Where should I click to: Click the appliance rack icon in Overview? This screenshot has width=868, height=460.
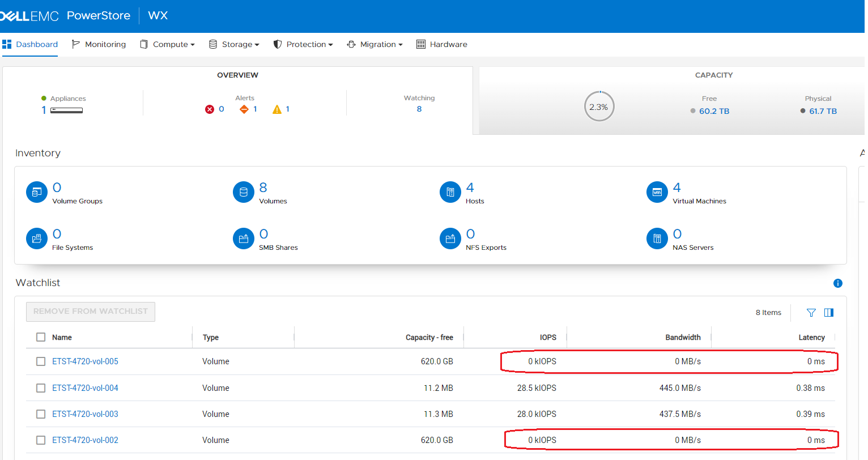pyautogui.click(x=67, y=110)
